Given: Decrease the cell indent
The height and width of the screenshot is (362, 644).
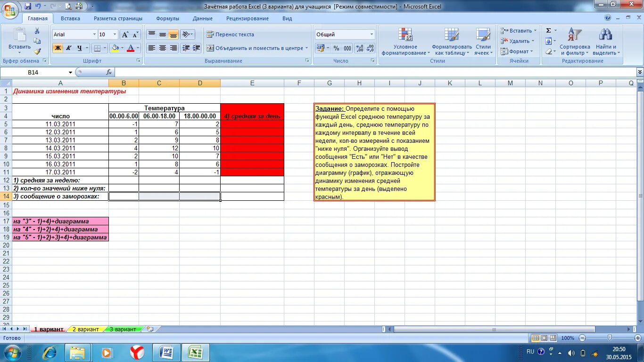Looking at the screenshot, I should click(186, 48).
